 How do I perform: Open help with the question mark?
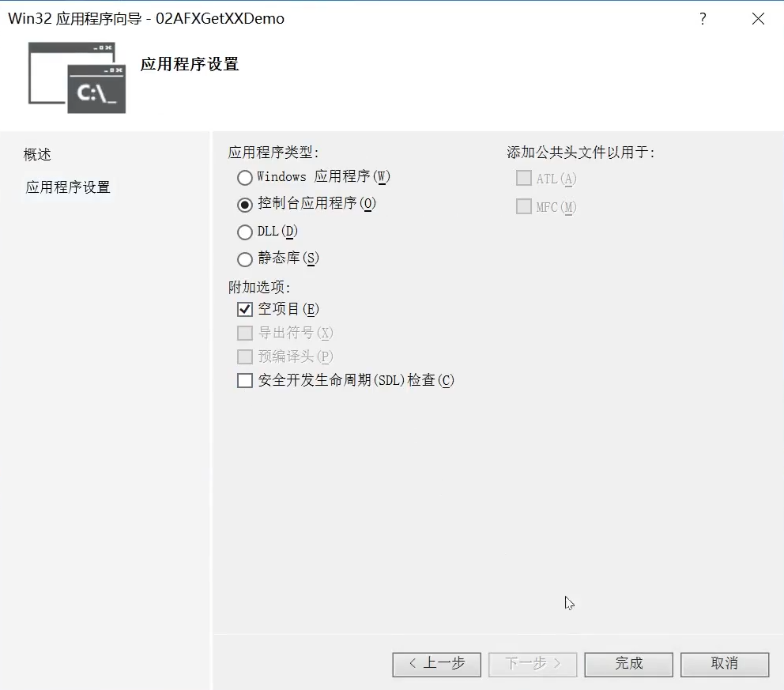pos(703,19)
